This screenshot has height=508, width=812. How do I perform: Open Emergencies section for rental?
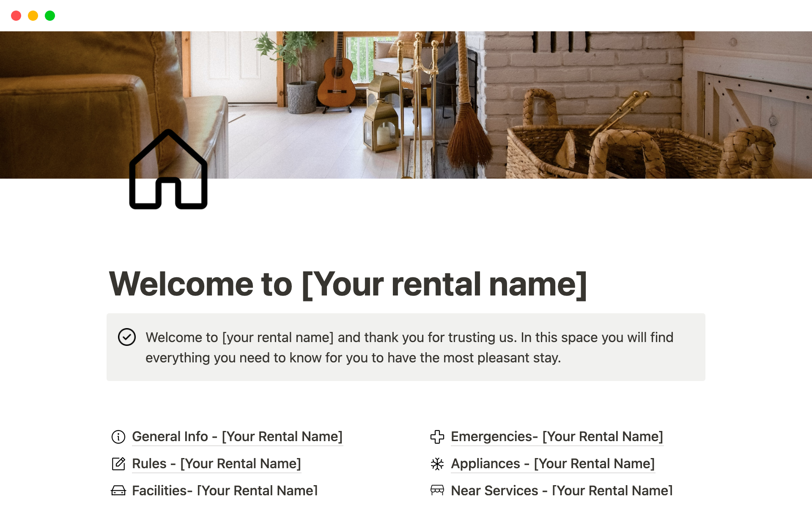point(556,436)
